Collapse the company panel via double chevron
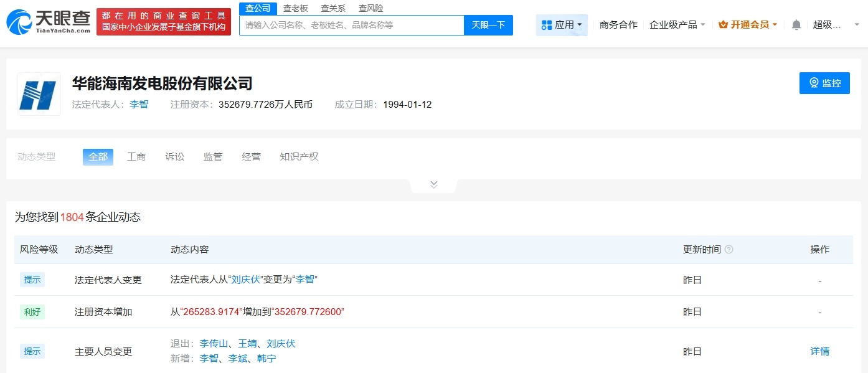868x373 pixels. click(433, 184)
